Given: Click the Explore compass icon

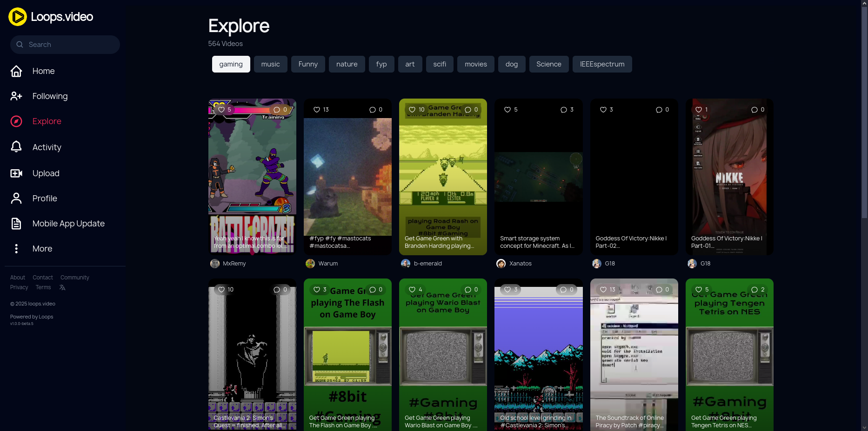Looking at the screenshot, I should pos(16,121).
